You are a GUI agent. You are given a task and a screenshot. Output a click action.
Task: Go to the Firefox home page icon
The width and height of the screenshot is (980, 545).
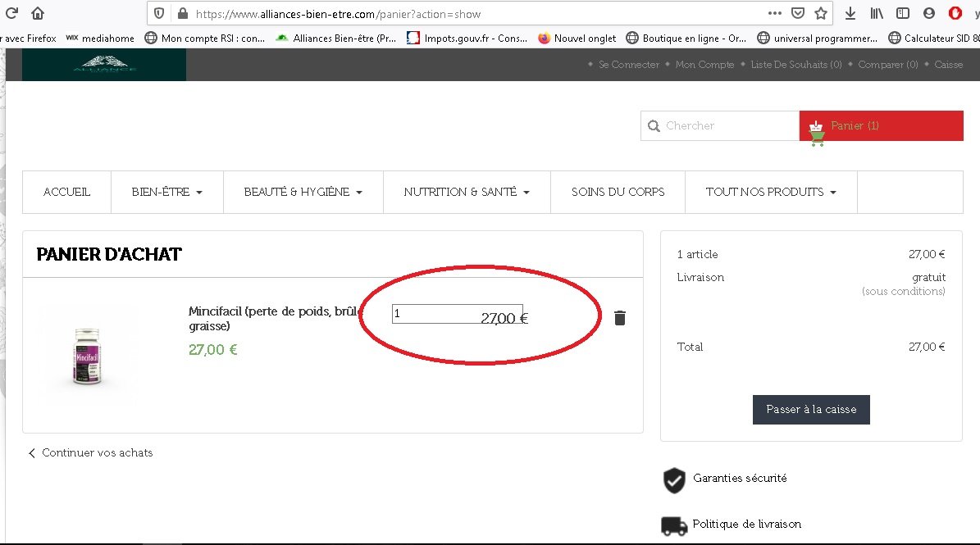(x=38, y=13)
